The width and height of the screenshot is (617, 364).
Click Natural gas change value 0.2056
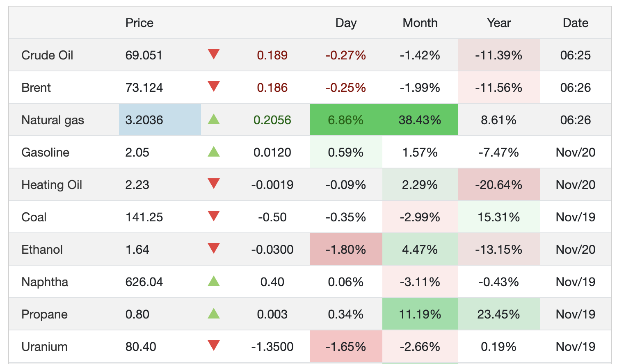(x=272, y=120)
